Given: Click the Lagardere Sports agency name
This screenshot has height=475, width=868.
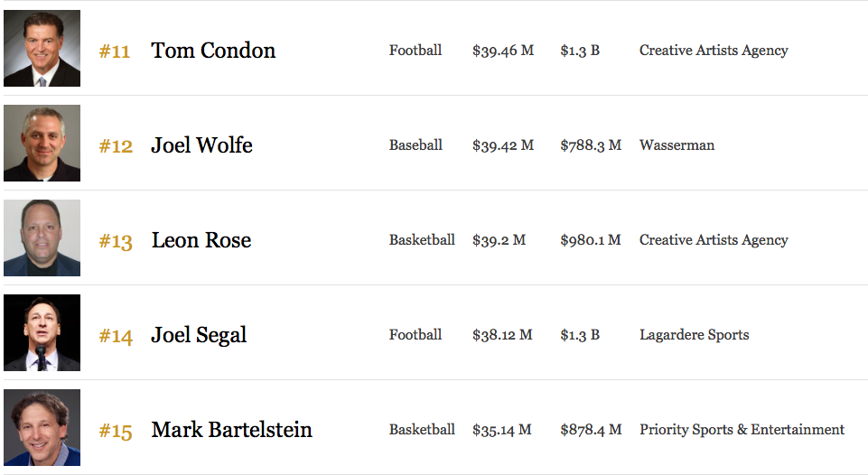Looking at the screenshot, I should (x=695, y=335).
